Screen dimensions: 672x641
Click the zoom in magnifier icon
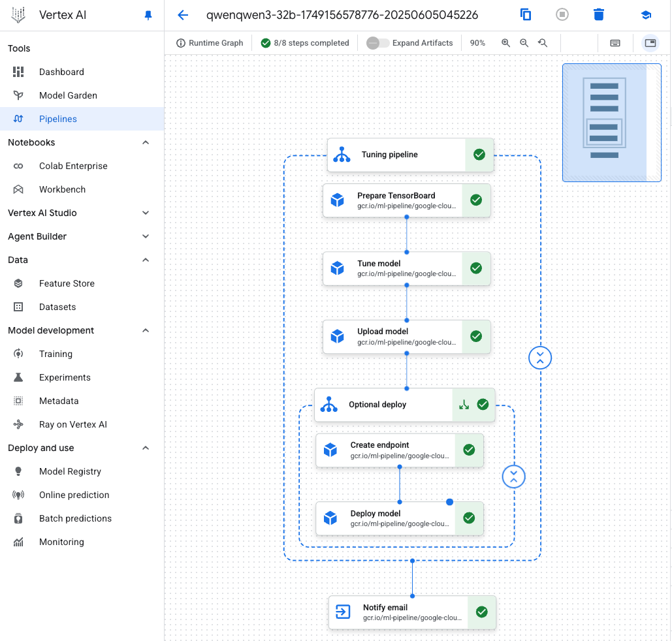505,43
